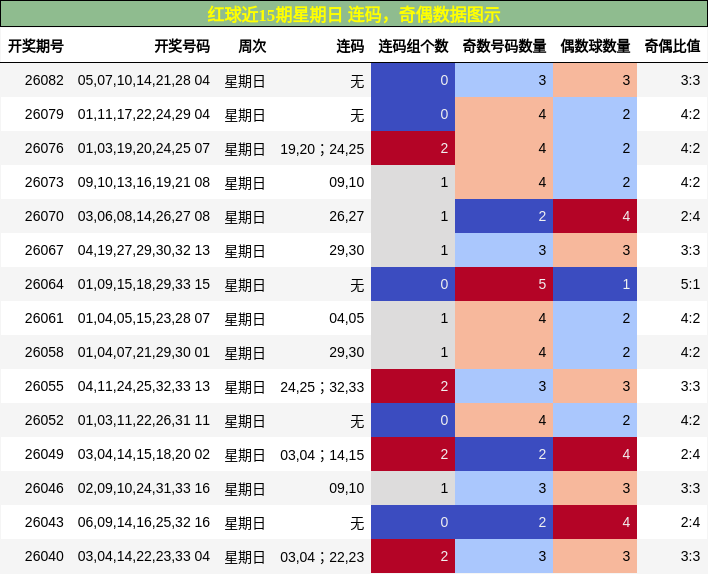Viewport: 708px width, 574px height.
Task: Select draw numbers 04,19,27,29,30,32 13
Action: tap(144, 250)
